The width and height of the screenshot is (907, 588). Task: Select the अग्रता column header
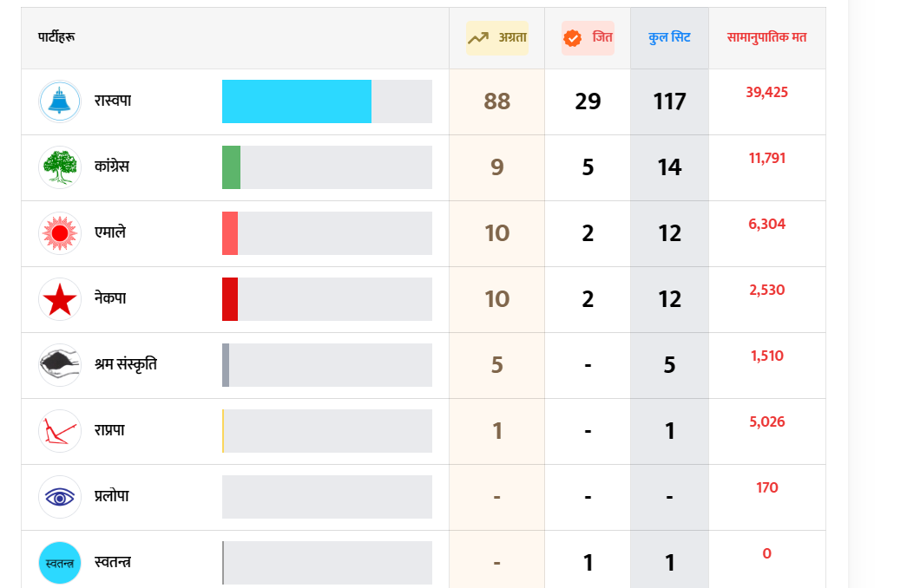coord(497,38)
